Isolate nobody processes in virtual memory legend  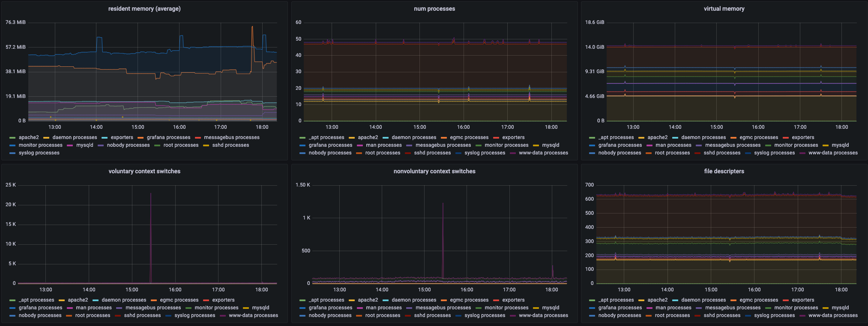tap(620, 153)
